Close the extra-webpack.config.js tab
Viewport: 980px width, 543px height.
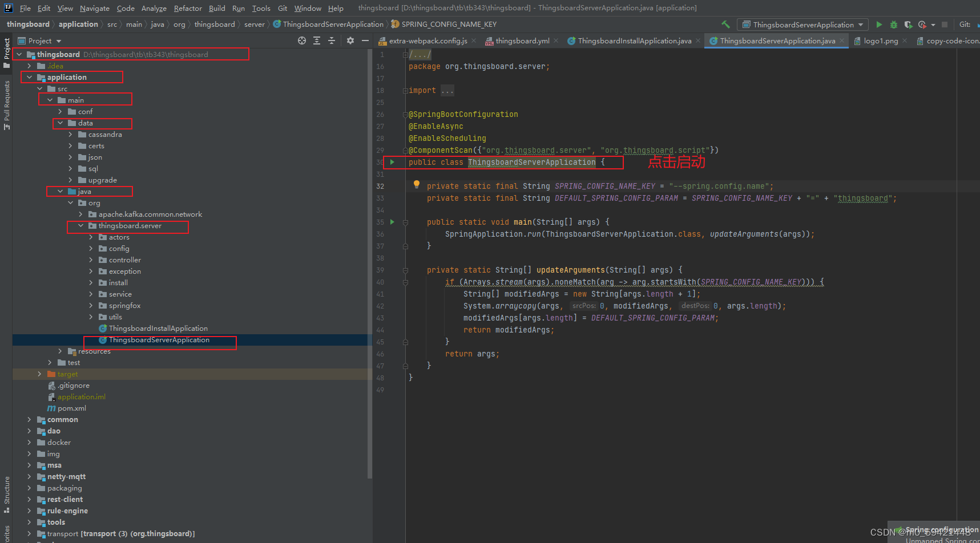click(x=474, y=41)
